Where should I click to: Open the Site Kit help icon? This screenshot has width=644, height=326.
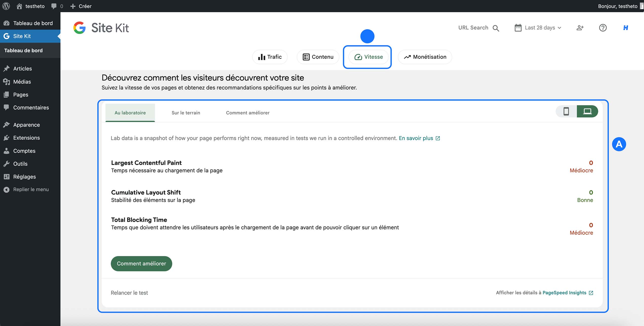603,28
